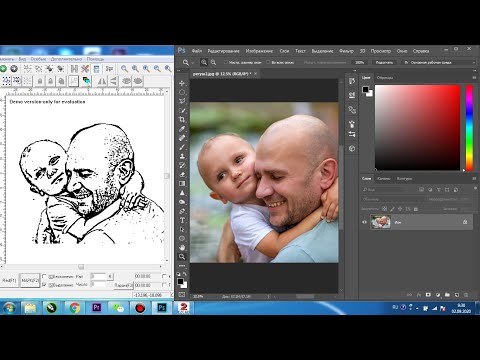
Task: Click the zoom-in mode icon in options bar
Action: pos(204,62)
